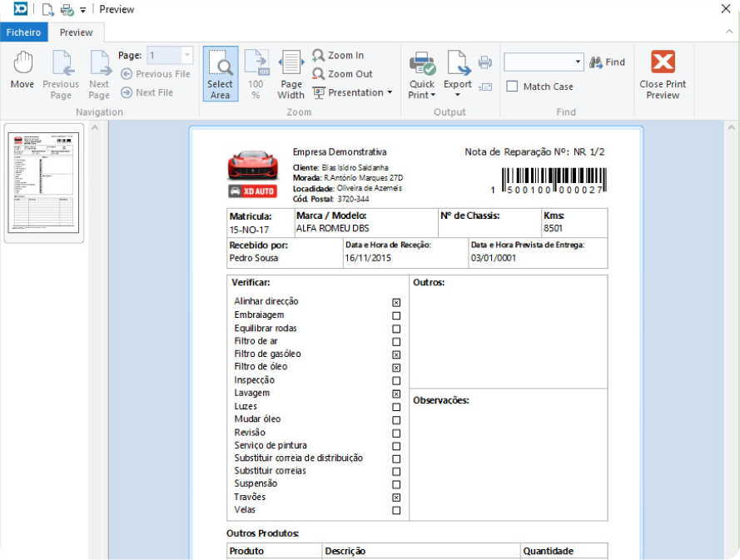Screen dimensions: 740x560
Task: Click the Find binoculars button
Action: point(607,62)
